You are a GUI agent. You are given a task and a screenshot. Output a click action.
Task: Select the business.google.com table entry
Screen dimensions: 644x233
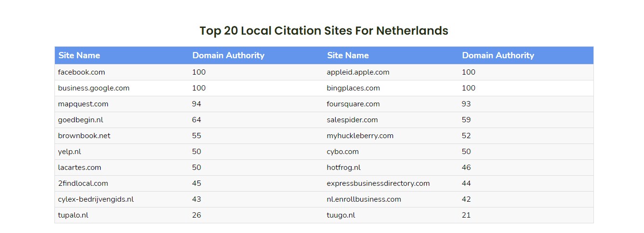click(x=93, y=88)
